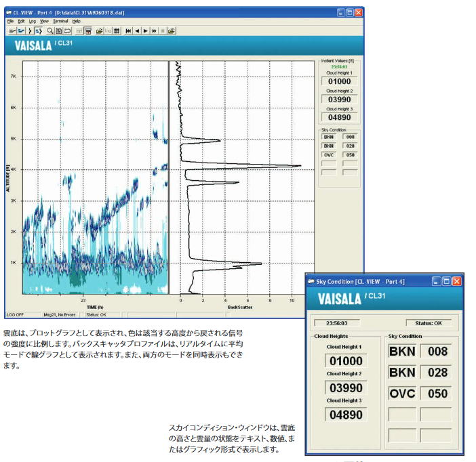Click the 'Status: OK' field in Sky Condition window
This screenshot has height=462, width=476.
click(429, 323)
